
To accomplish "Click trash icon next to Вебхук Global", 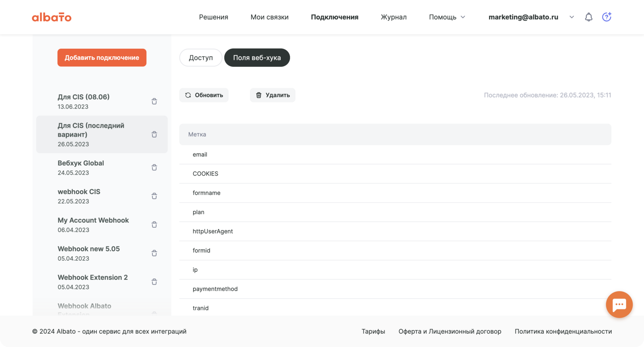I will [x=154, y=168].
